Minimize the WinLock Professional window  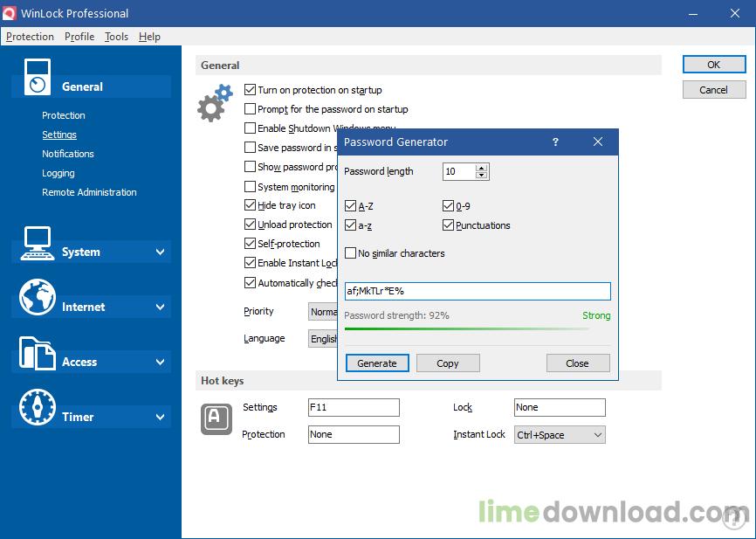693,13
